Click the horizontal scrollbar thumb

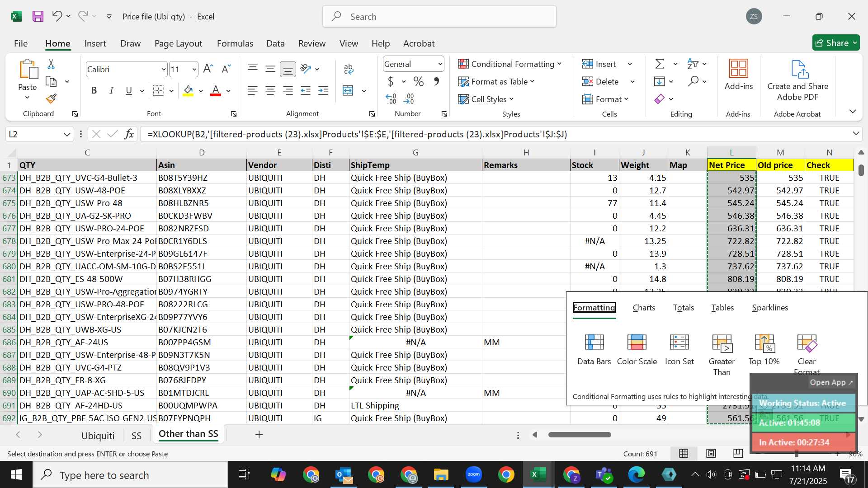tap(580, 435)
